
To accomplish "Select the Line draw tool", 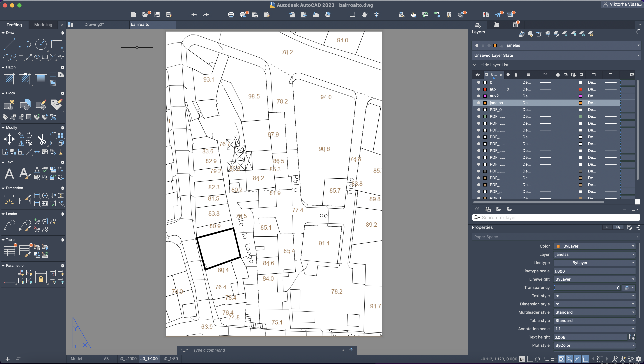I will pos(9,44).
